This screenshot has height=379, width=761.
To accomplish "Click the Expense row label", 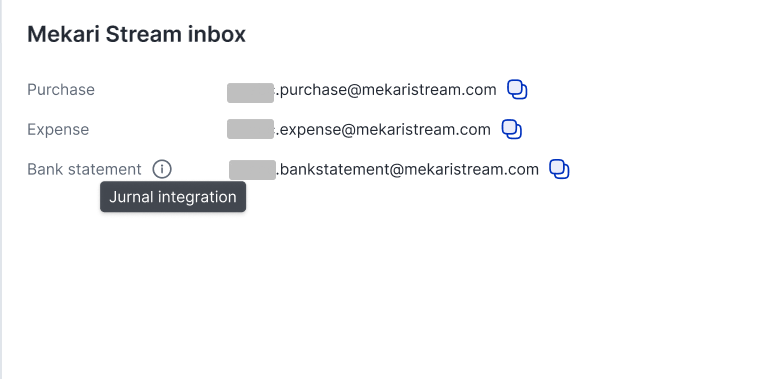I will click(x=58, y=130).
